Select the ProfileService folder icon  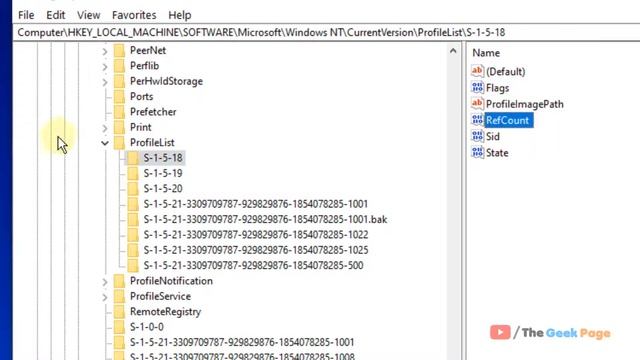[x=120, y=296]
